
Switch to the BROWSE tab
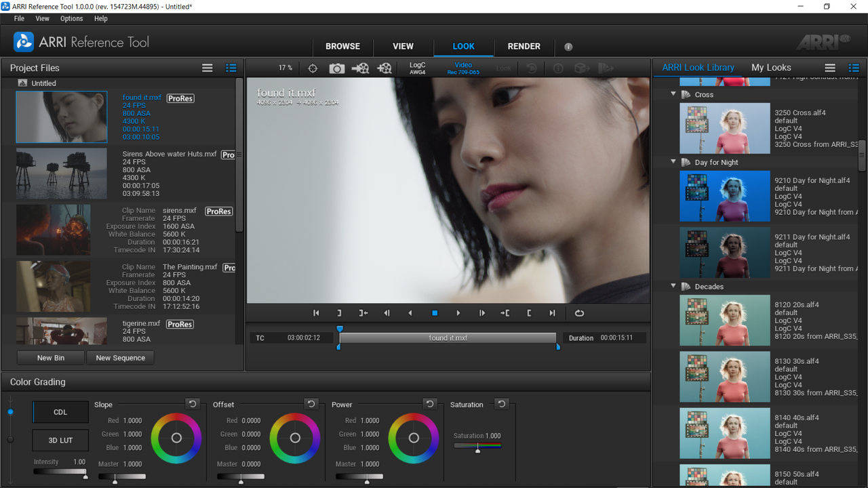[x=343, y=47]
